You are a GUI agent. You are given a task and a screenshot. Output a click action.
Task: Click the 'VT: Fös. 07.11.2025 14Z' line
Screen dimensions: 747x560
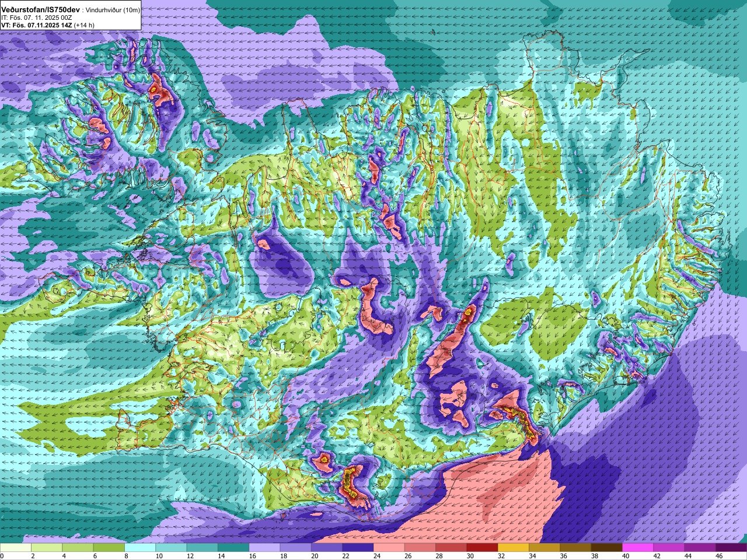coord(36,25)
